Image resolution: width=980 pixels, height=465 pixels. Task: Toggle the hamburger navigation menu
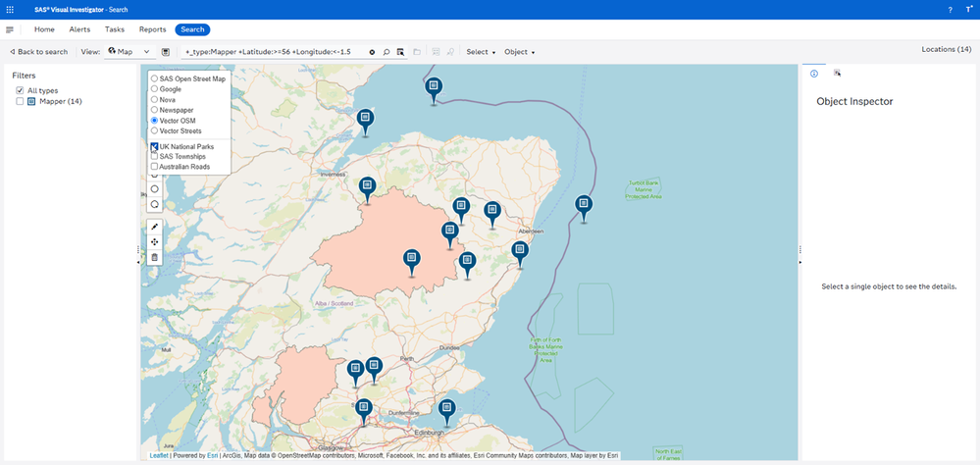(x=10, y=30)
